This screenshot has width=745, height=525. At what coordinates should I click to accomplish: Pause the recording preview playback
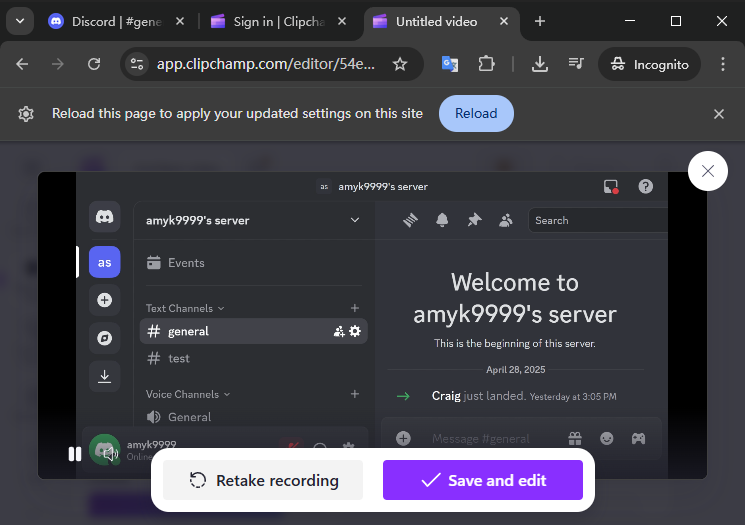point(75,454)
